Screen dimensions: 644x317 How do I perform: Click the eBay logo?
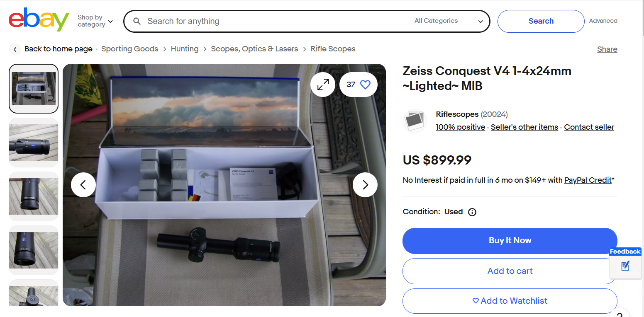point(39,19)
